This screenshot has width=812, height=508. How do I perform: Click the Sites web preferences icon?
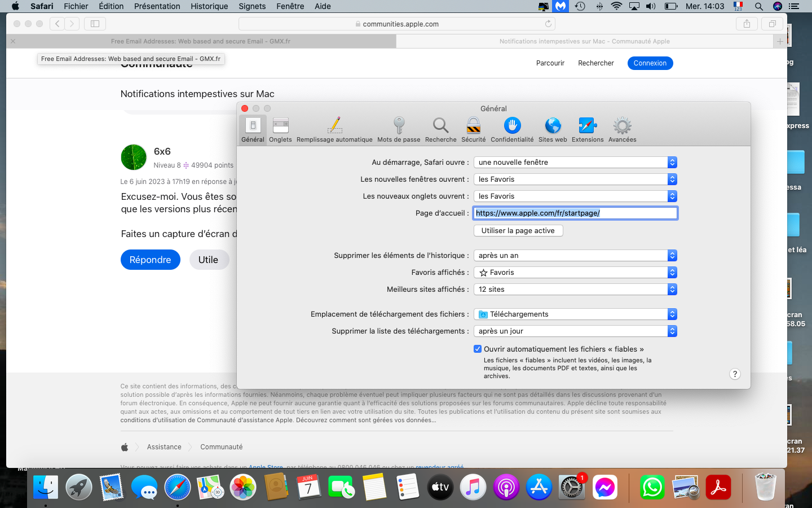click(x=553, y=130)
